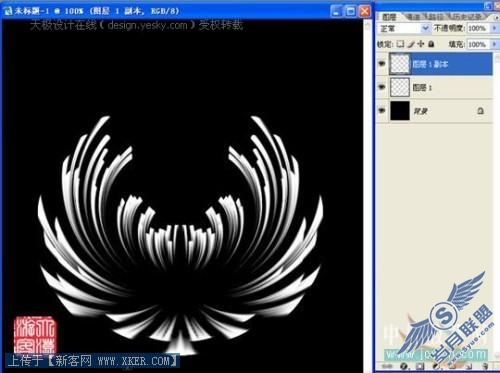500x373 pixels.
Task: Click the 未标题-1 @ 100% title text
Action: click(x=49, y=11)
